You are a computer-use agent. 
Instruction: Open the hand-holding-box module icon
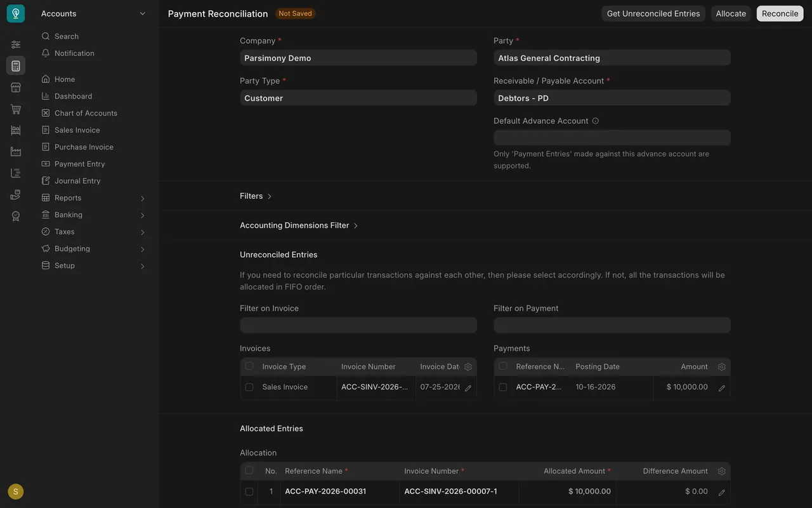tap(16, 195)
